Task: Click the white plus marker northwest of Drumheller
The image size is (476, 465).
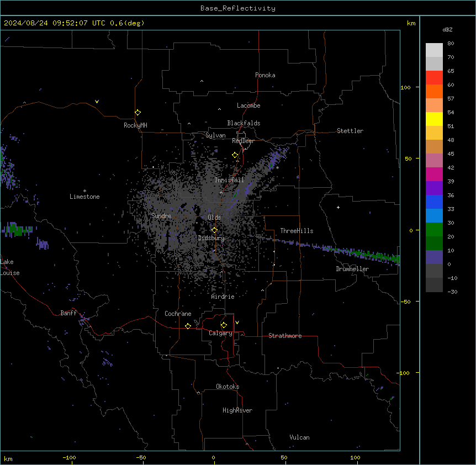Action: click(x=338, y=207)
